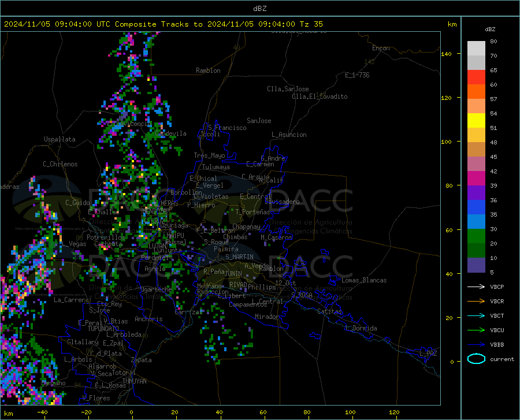Select the orange 57 dBZ color swatch

(x=476, y=92)
